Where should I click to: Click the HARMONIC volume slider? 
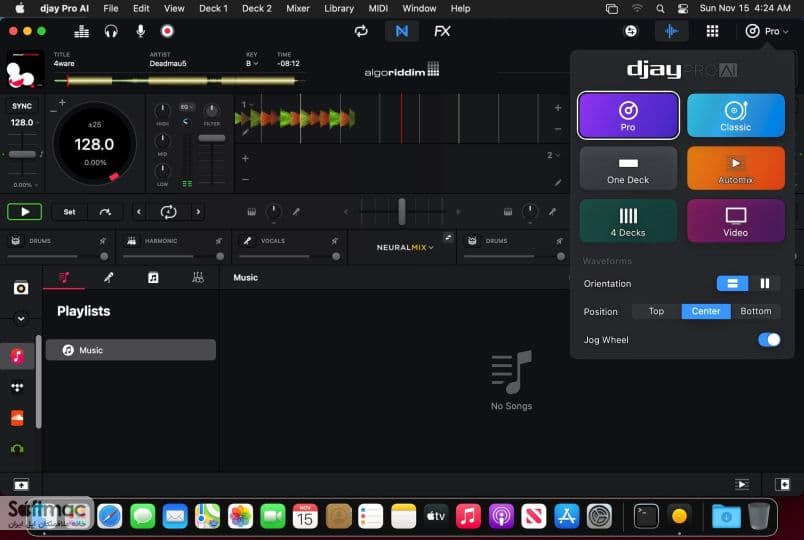[x=173, y=256]
